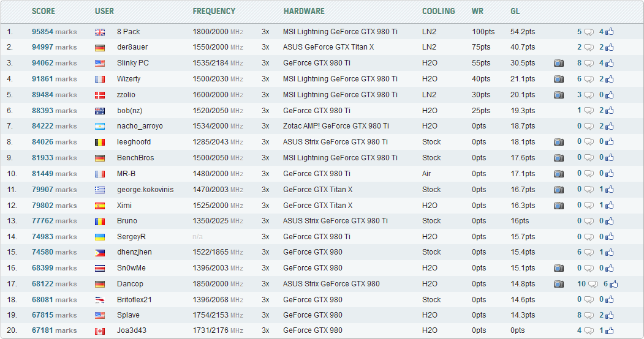Open the screenshot camera icon for Wizerty

tap(559, 79)
